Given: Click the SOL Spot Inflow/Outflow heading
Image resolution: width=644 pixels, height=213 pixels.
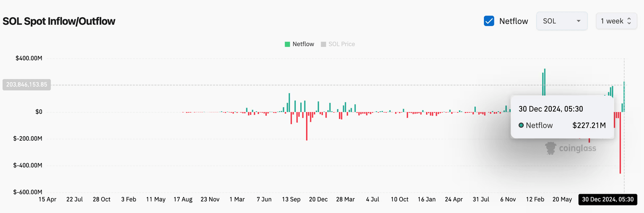Looking at the screenshot, I should (59, 21).
